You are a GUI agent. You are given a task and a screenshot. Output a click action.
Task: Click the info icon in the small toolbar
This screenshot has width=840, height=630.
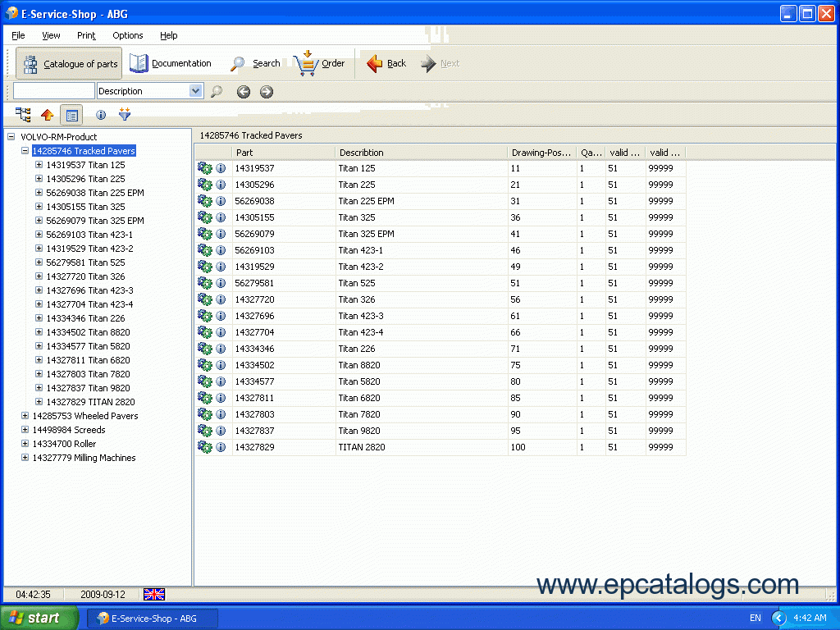[101, 115]
